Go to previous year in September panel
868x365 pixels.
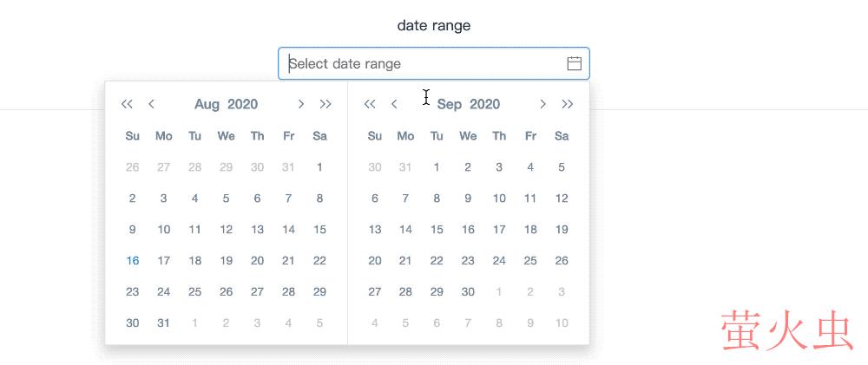pos(370,104)
